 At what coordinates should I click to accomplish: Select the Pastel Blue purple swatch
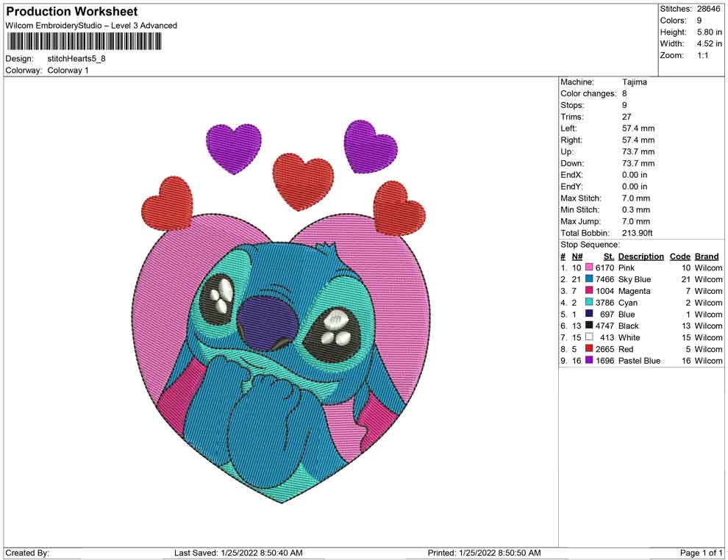[x=589, y=360]
